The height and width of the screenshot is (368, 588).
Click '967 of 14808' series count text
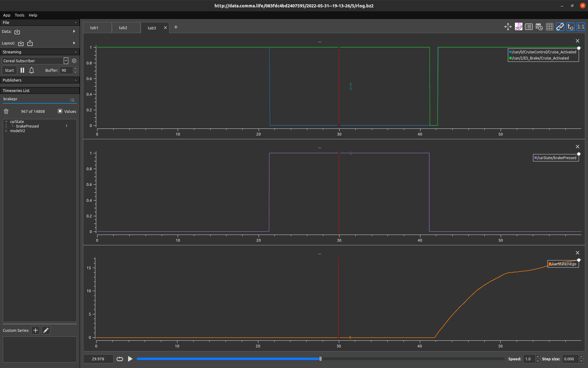[33, 112]
